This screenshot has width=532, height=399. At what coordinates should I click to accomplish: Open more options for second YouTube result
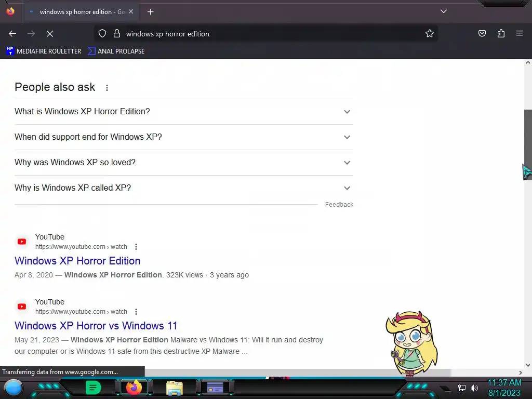click(136, 312)
